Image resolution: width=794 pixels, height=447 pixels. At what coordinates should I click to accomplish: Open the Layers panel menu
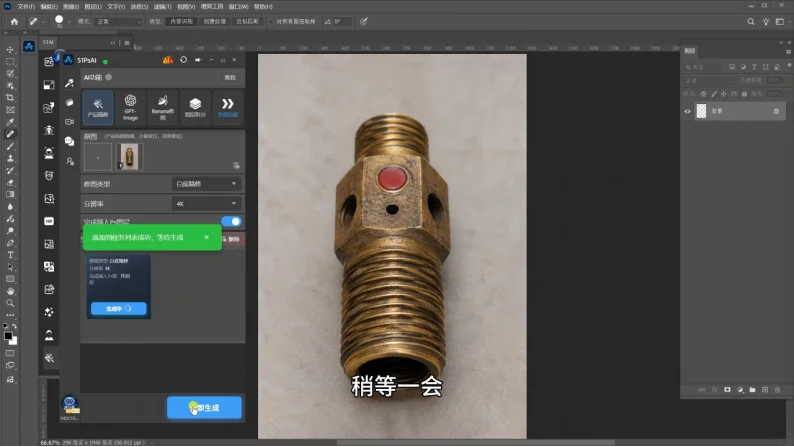pos(788,52)
